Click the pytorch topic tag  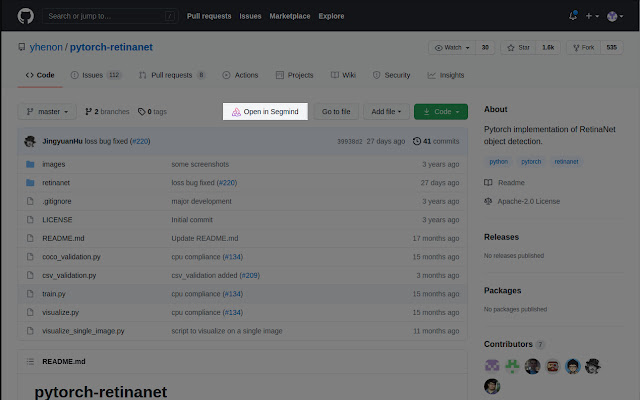[x=531, y=162]
